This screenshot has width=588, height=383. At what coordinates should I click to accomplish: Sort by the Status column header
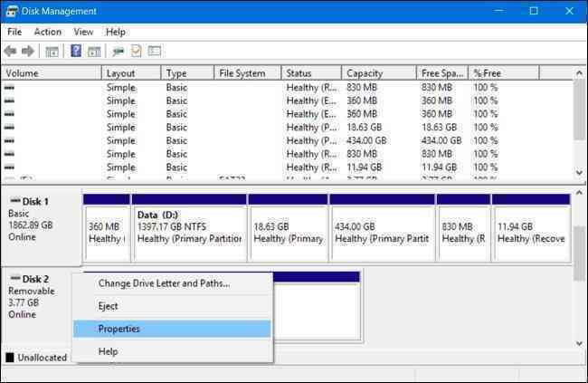311,73
